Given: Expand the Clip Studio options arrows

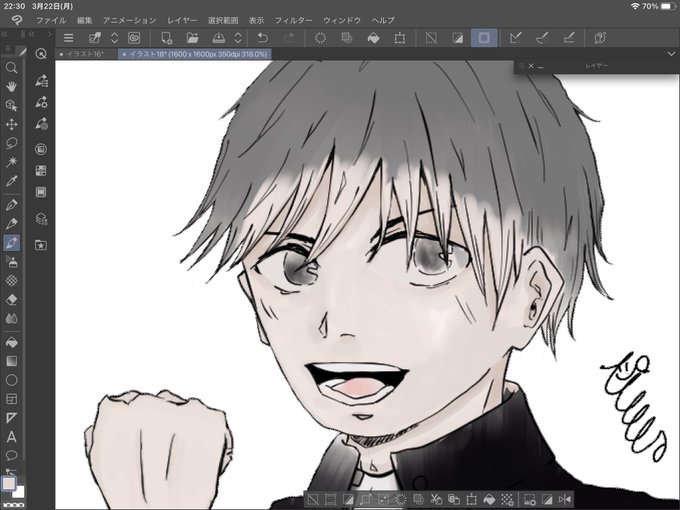Looking at the screenshot, I should tap(114, 38).
